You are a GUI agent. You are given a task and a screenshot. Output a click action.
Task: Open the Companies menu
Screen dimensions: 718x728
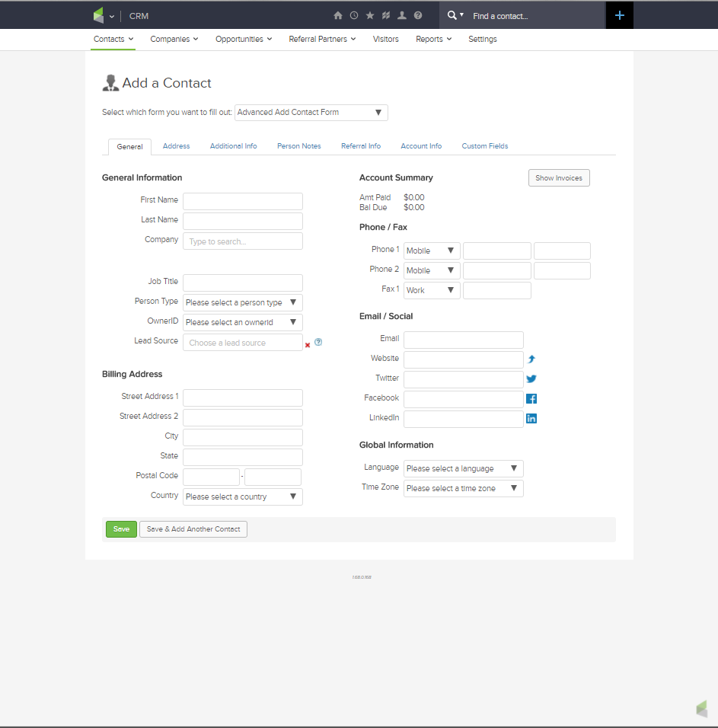pos(174,39)
